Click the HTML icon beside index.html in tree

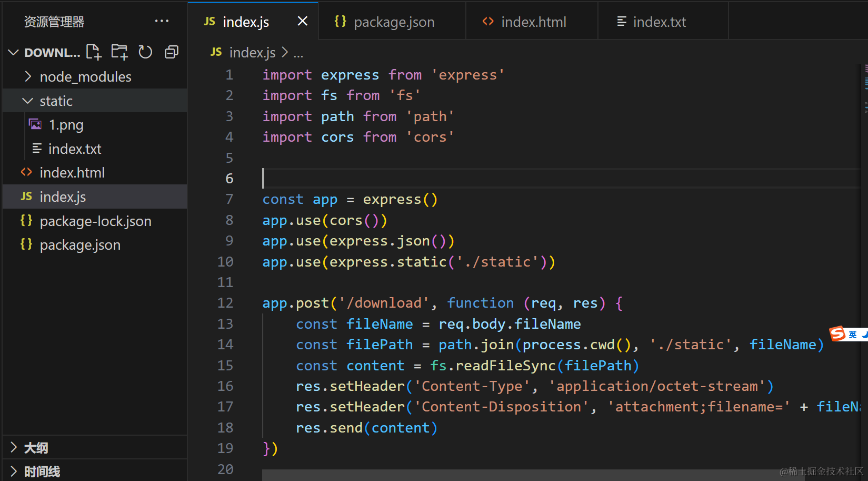coord(26,172)
